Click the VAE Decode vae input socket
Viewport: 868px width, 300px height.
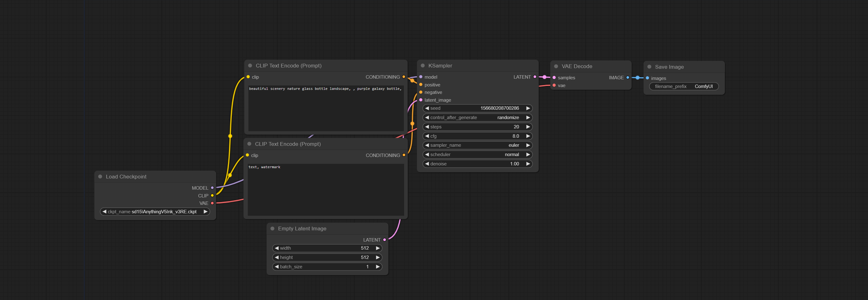[x=554, y=85]
